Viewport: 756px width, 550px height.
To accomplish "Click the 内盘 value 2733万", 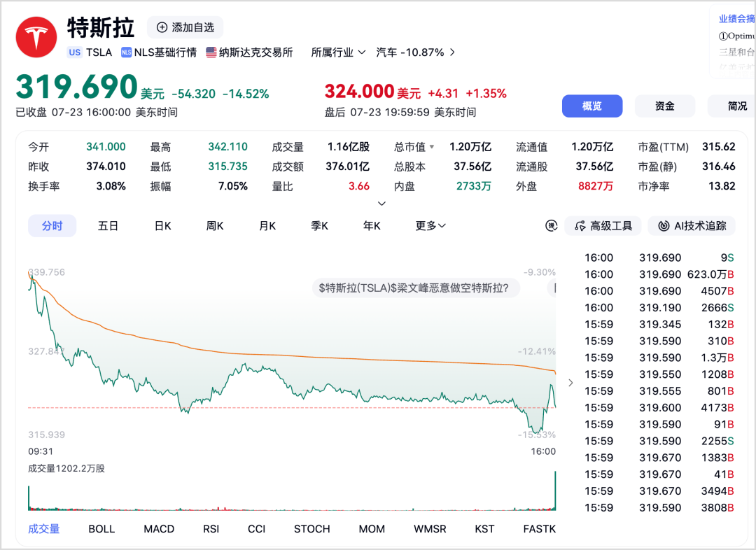I will 474,186.
